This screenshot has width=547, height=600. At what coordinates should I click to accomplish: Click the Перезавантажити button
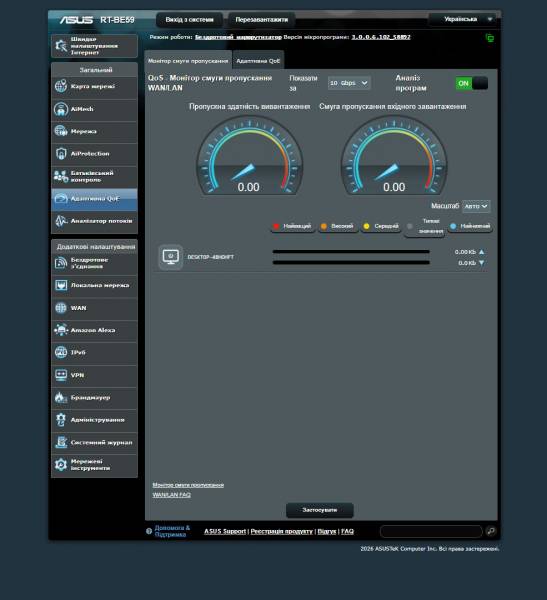tap(261, 20)
